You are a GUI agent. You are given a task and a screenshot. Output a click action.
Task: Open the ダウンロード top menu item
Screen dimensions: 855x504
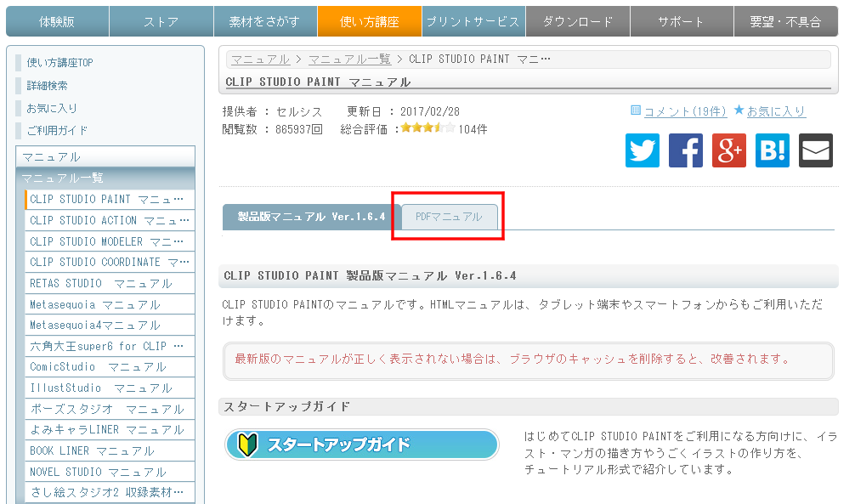pos(577,22)
